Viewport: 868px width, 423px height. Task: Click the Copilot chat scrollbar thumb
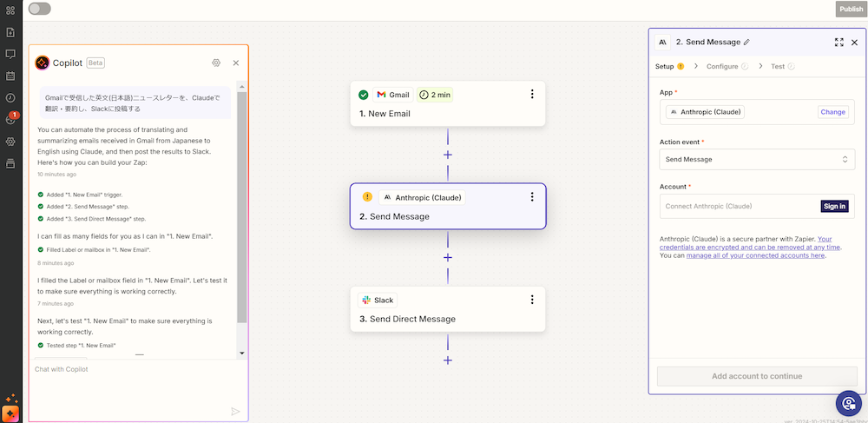click(x=242, y=208)
